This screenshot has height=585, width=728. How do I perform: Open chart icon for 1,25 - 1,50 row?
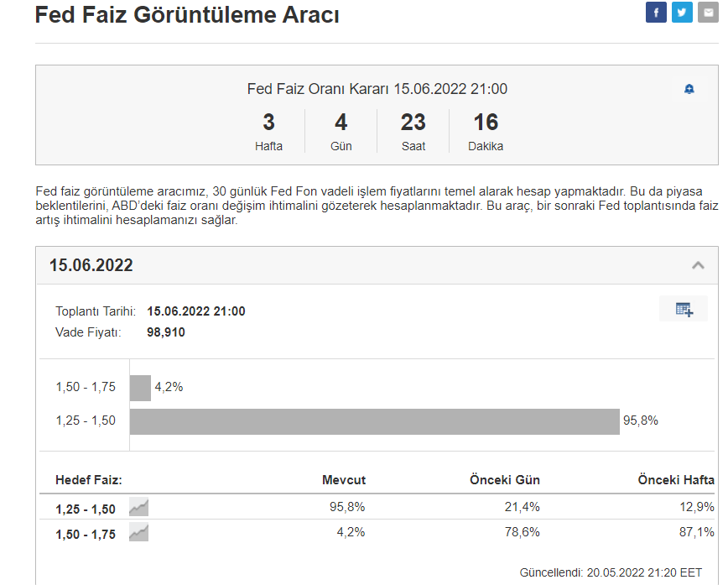[138, 507]
